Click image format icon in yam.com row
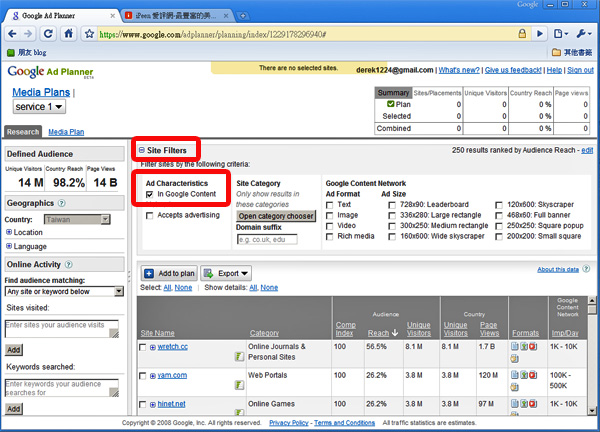The image size is (600, 432). coord(524,375)
